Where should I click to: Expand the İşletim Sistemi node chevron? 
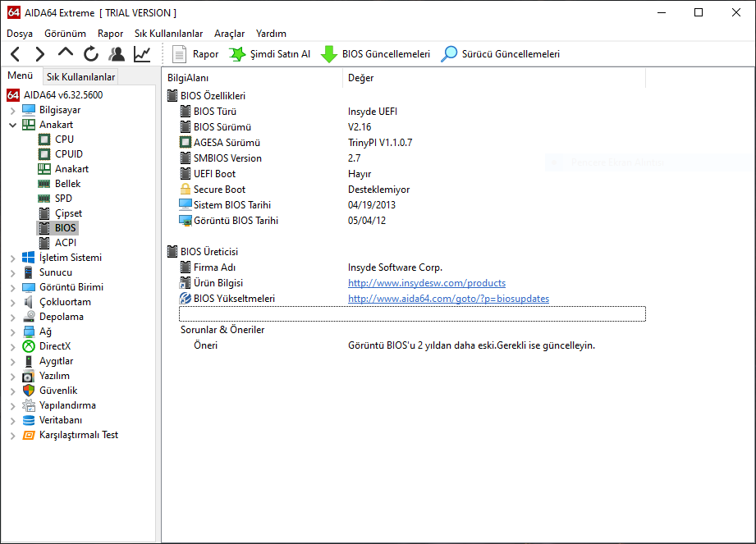pyautogui.click(x=12, y=258)
